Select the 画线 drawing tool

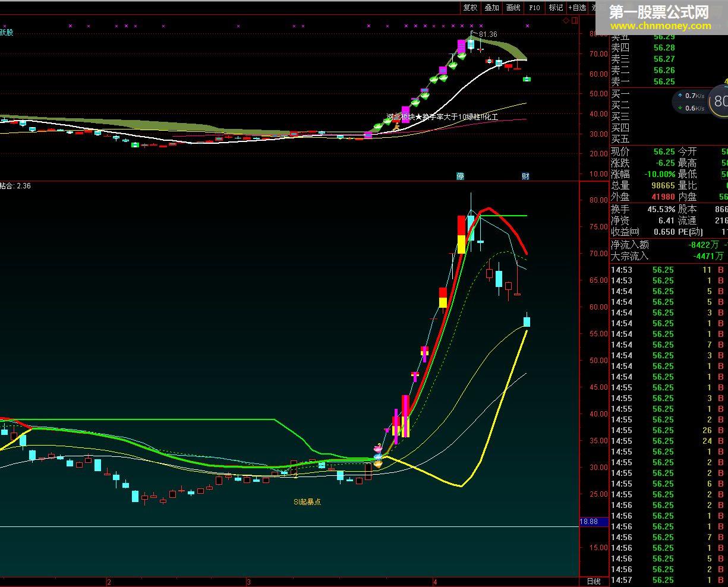pos(513,8)
